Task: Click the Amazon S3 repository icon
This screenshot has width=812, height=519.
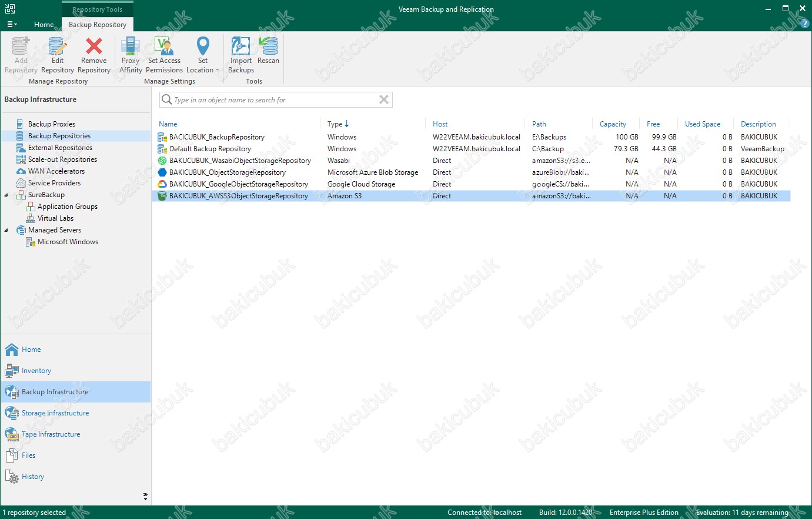Action: (162, 196)
